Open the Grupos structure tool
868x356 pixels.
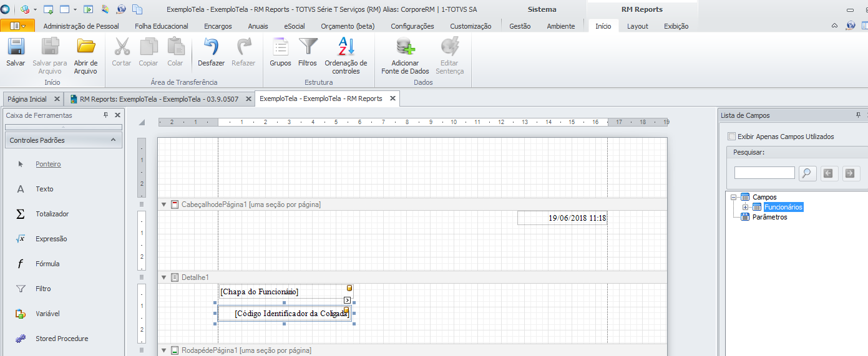click(x=280, y=52)
